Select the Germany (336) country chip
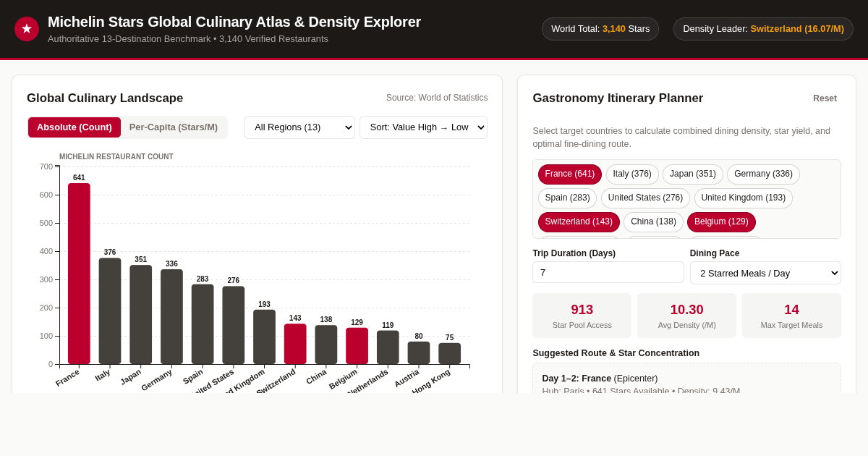The image size is (868, 456). (x=763, y=174)
